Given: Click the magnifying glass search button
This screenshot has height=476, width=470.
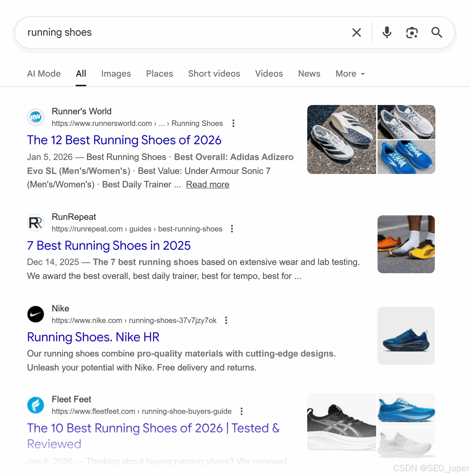Looking at the screenshot, I should (x=437, y=33).
